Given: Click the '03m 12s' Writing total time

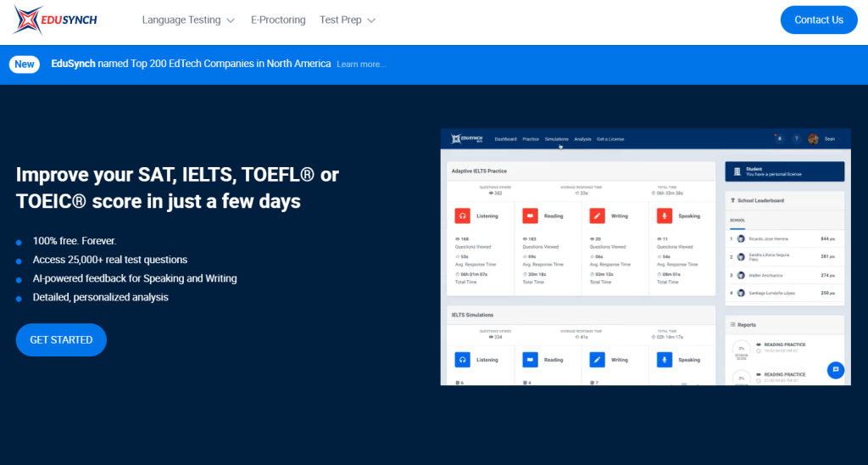Looking at the screenshot, I should (x=604, y=274).
